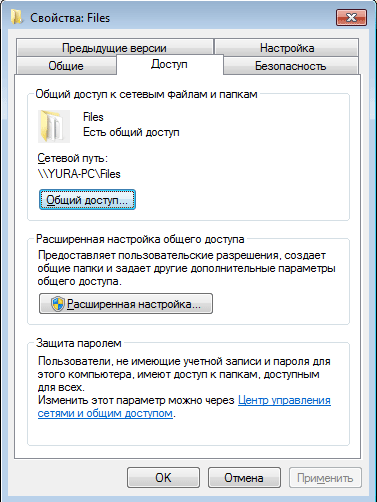The height and width of the screenshot is (502, 377).
Task: Cancel with the Отмена button
Action: click(x=244, y=477)
